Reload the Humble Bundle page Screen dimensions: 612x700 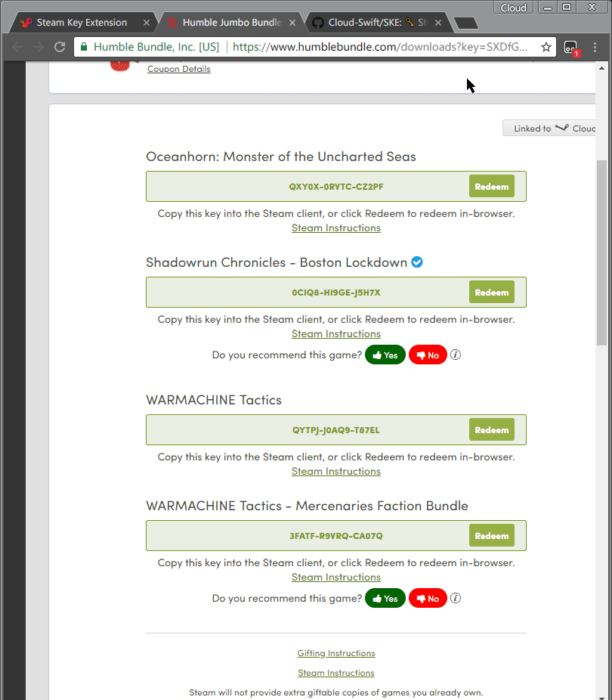60,47
